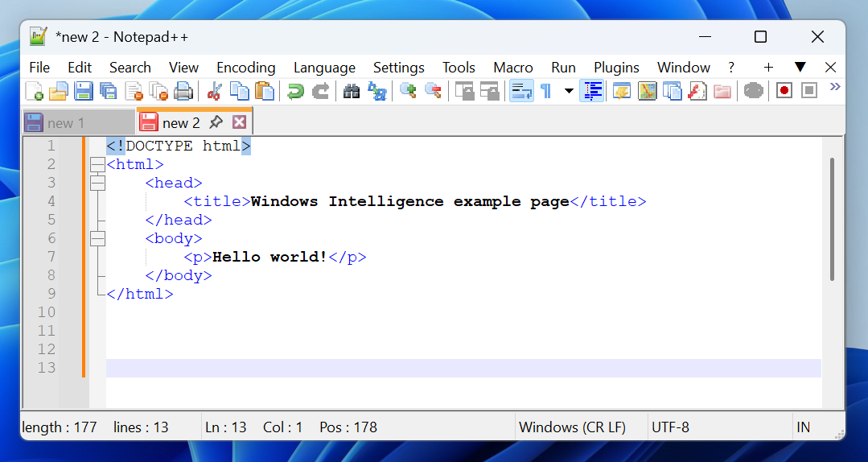Image resolution: width=868 pixels, height=462 pixels.
Task: Click the Cut scissors icon
Action: [214, 91]
